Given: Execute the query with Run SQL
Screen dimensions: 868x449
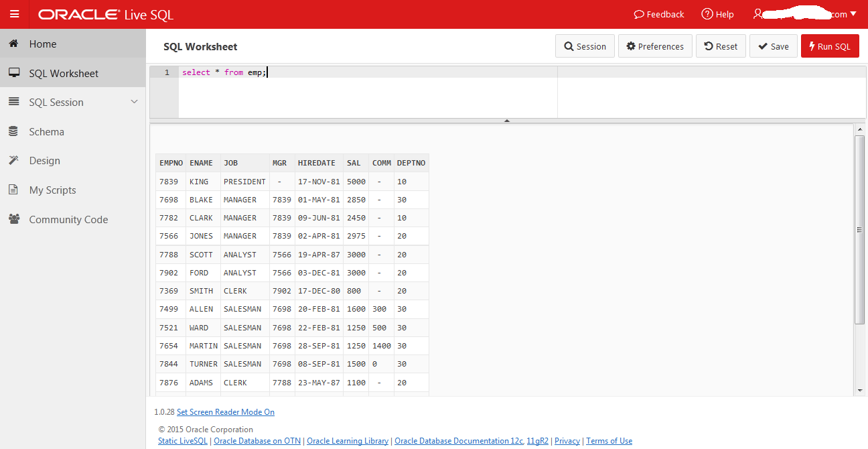Looking at the screenshot, I should point(830,46).
